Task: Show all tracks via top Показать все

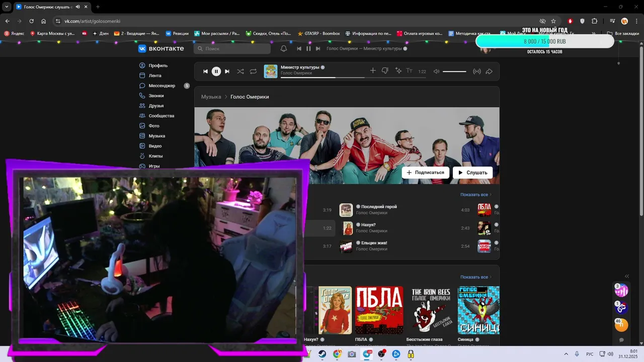Action: (475, 195)
